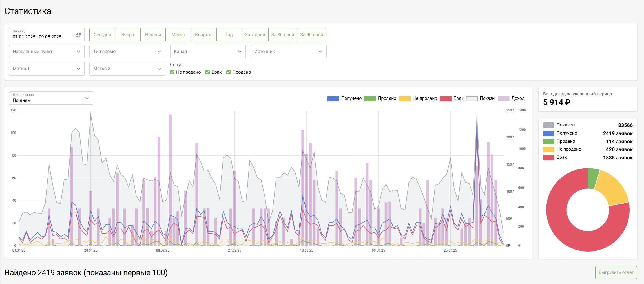Image resolution: width=644 pixels, height=284 pixels.
Task: Expand the Детализация По дням dropdown
Action: pyautogui.click(x=51, y=98)
